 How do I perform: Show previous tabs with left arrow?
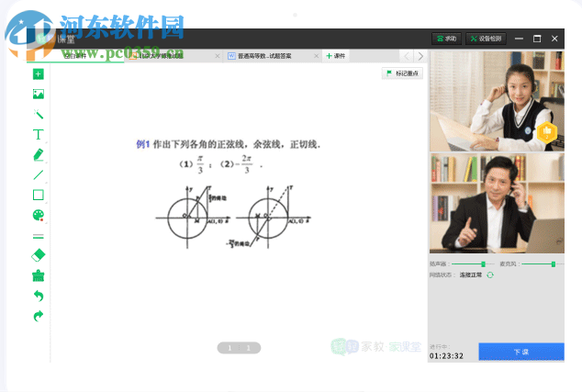407,56
